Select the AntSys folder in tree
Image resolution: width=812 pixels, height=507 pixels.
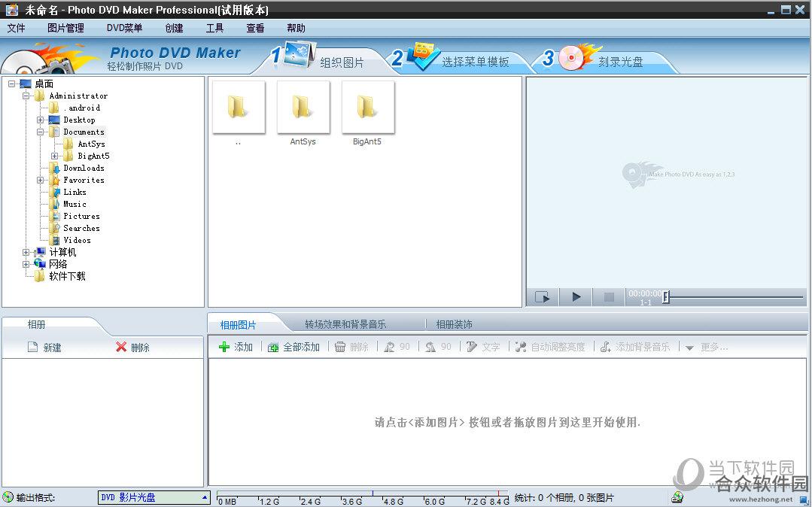click(91, 144)
